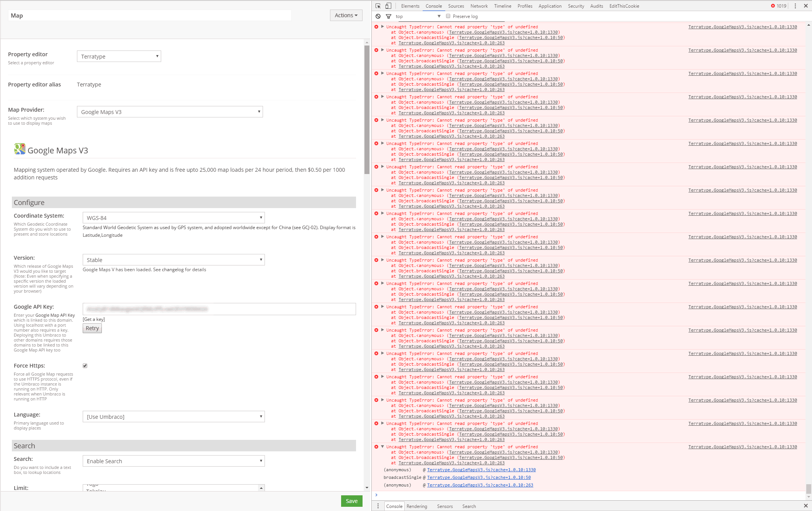
Task: Switch to the Network tab
Action: (479, 6)
